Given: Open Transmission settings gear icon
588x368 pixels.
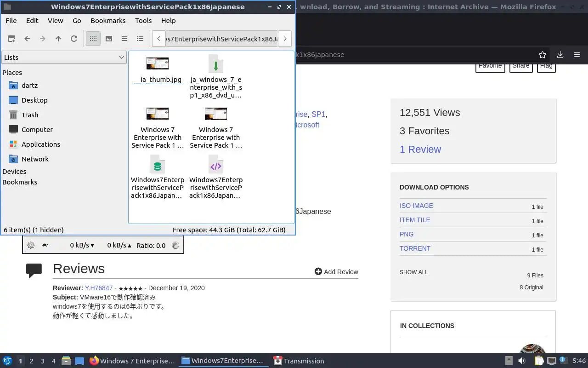Looking at the screenshot, I should [31, 245].
